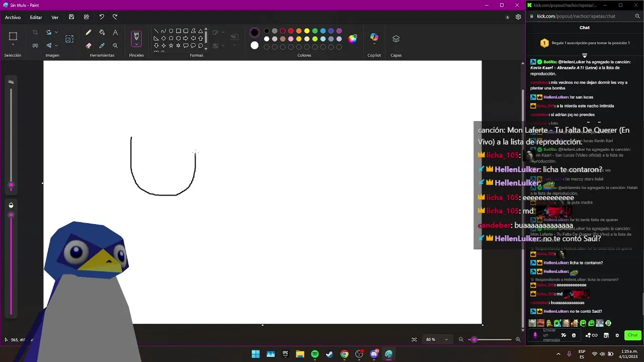Click chat identity icon in Kick message box
This screenshot has height=362, width=644.
(x=535, y=335)
